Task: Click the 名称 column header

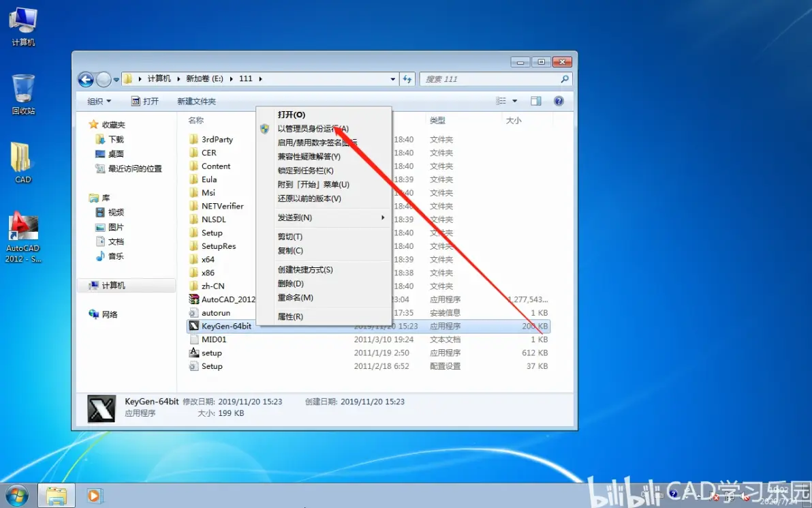Action: [x=196, y=120]
